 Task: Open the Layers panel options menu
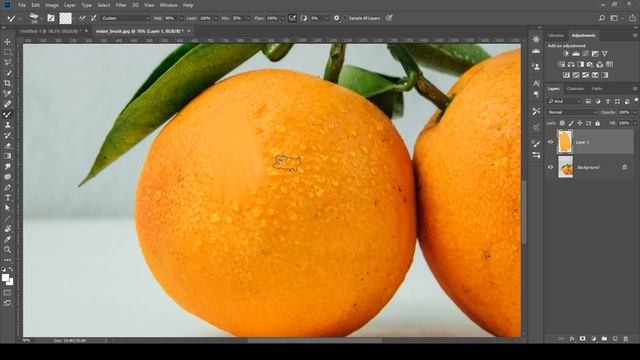(x=635, y=89)
